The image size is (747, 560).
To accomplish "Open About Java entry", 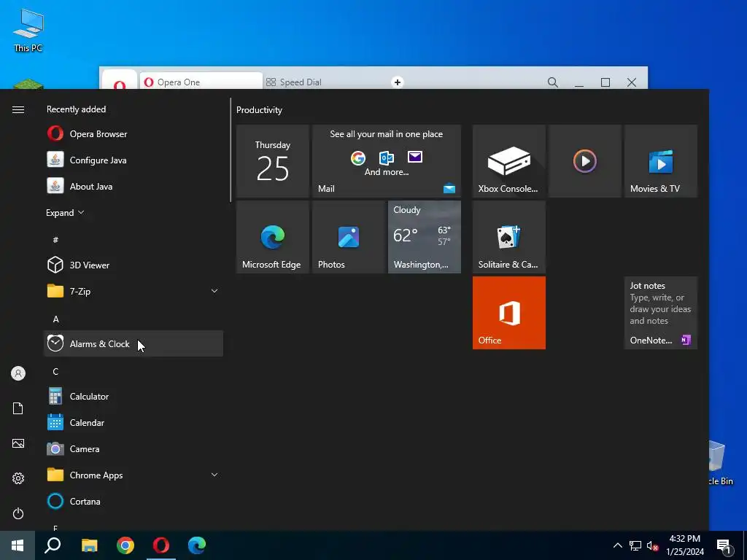I will [133, 186].
